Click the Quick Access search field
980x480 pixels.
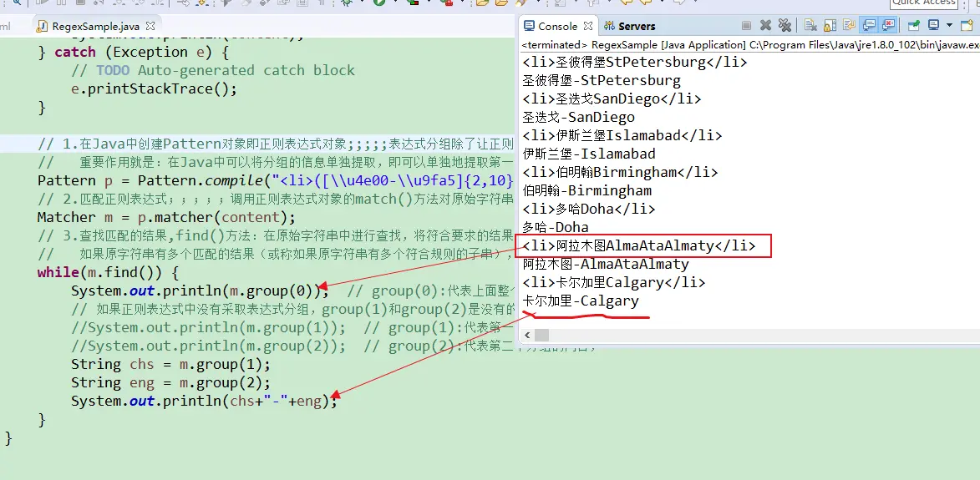[923, 3]
